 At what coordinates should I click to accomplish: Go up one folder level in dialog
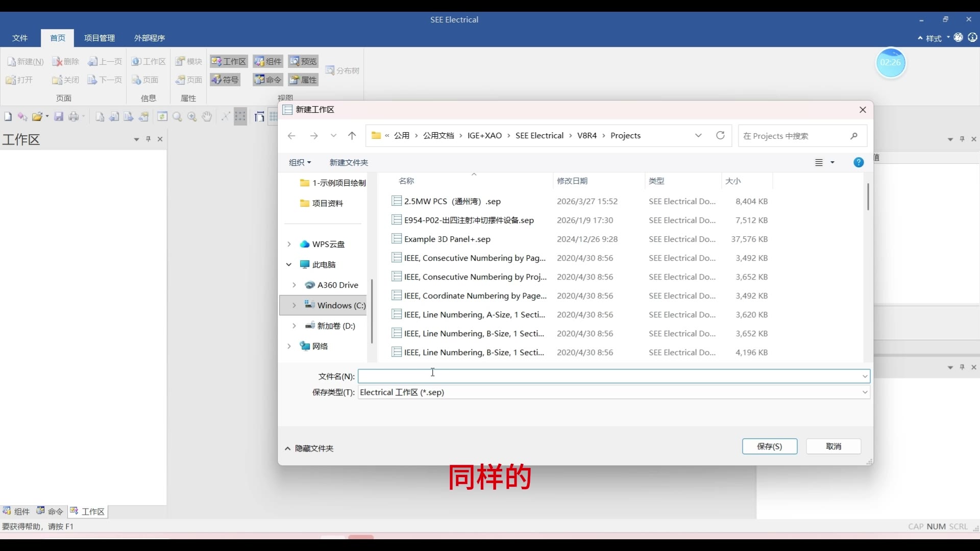pos(352,136)
